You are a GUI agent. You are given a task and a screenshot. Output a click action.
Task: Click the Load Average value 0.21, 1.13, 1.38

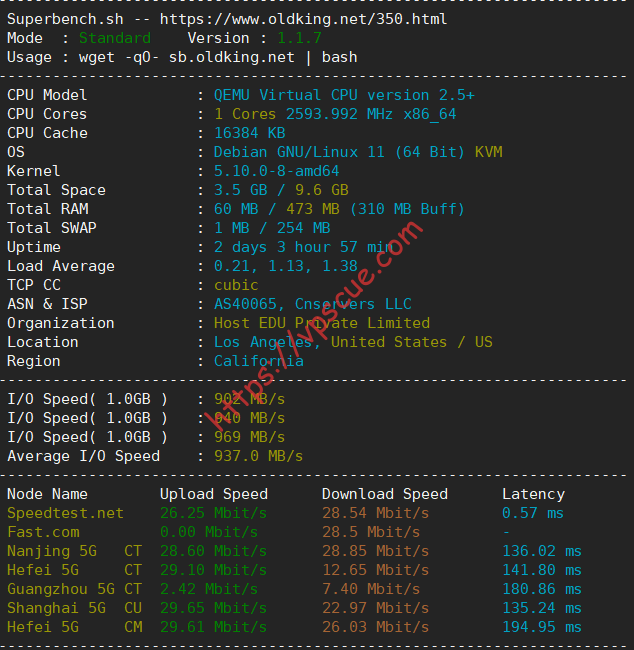click(286, 266)
